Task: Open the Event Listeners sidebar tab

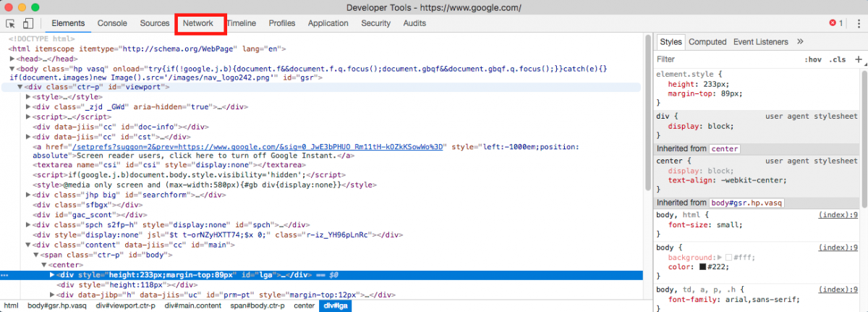Action: [760, 42]
